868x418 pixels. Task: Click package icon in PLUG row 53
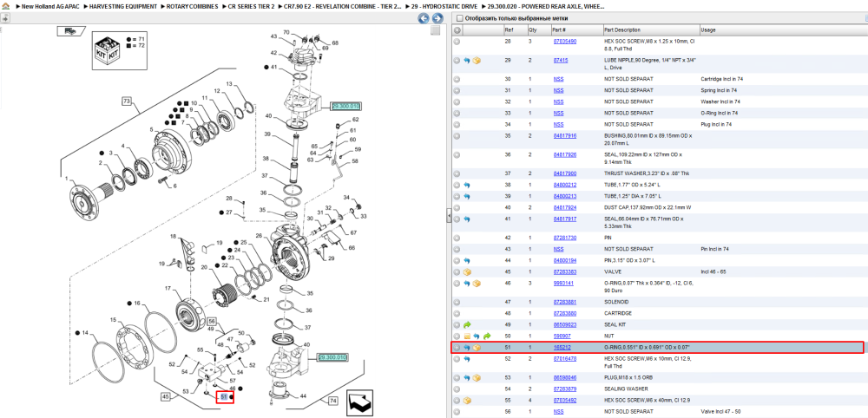coord(477,377)
